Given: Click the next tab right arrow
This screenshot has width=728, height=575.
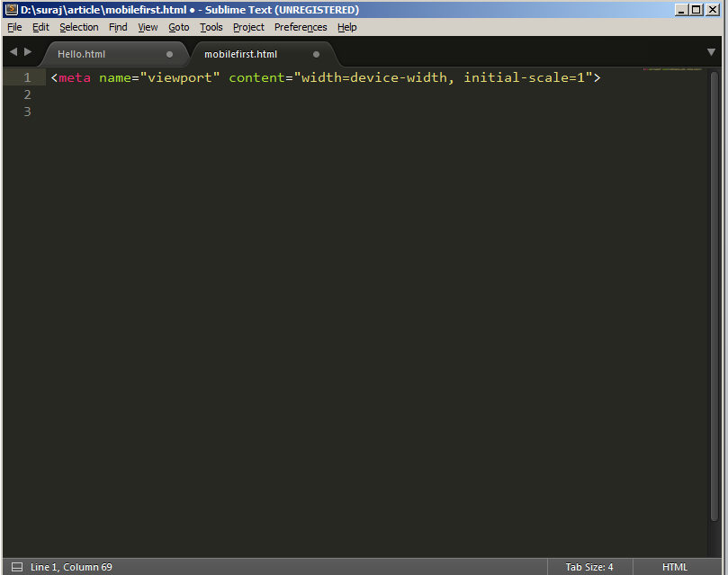Looking at the screenshot, I should pos(28,52).
